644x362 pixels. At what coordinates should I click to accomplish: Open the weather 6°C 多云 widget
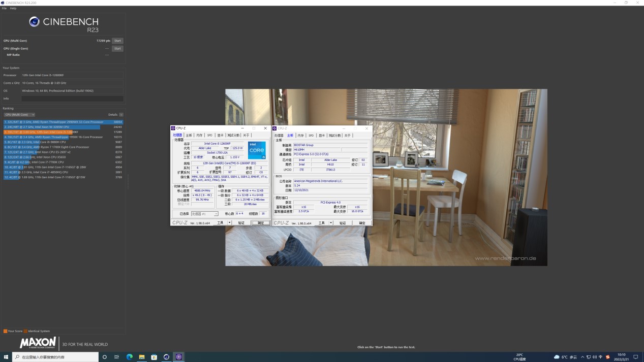pyautogui.click(x=565, y=357)
